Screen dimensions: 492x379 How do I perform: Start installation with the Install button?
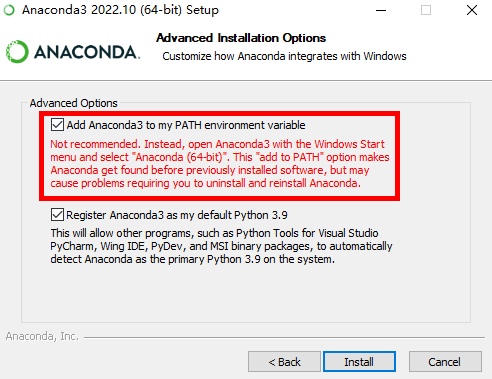pyautogui.click(x=359, y=362)
